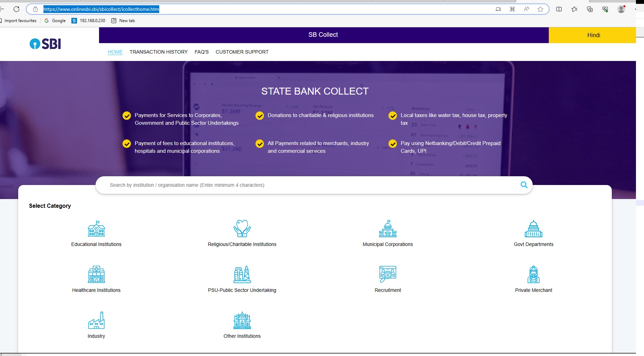
Task: Click the Healthcare Institutions label
Action: (96, 290)
